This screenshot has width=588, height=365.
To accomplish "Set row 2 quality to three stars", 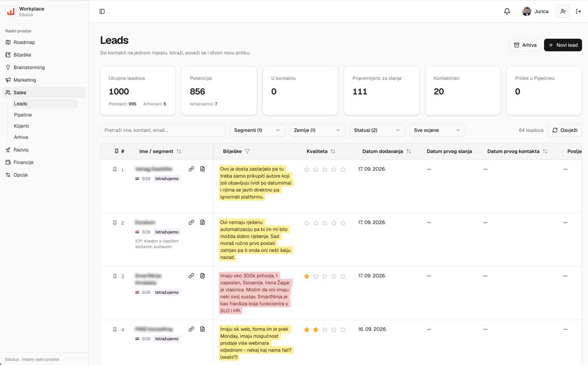I will click(325, 223).
